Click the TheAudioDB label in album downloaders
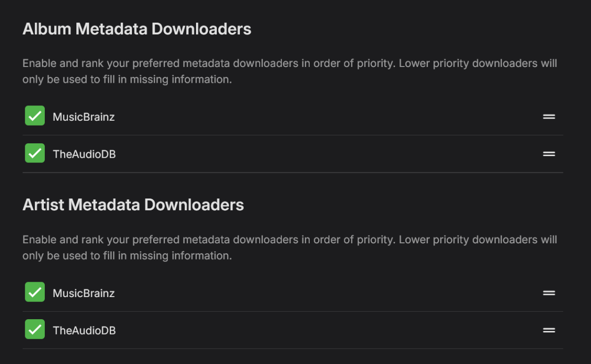591x364 pixels. pyautogui.click(x=84, y=154)
